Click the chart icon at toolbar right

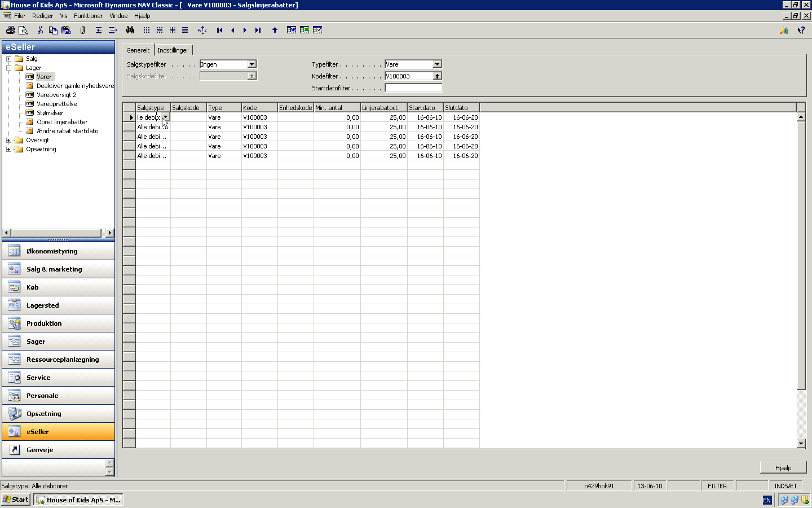[784, 30]
